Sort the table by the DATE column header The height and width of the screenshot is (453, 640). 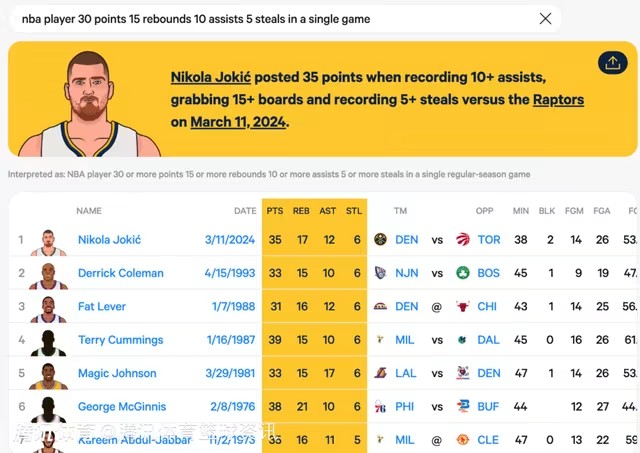point(245,211)
